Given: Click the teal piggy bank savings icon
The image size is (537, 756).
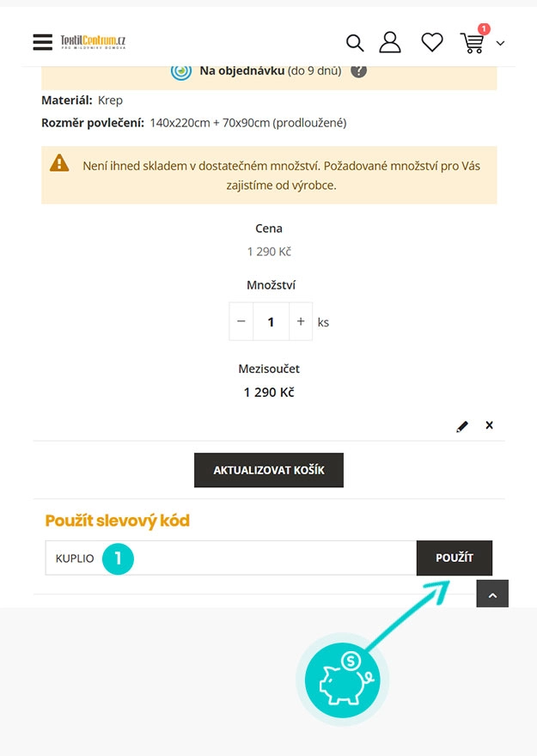Looking at the screenshot, I should coord(342,679).
